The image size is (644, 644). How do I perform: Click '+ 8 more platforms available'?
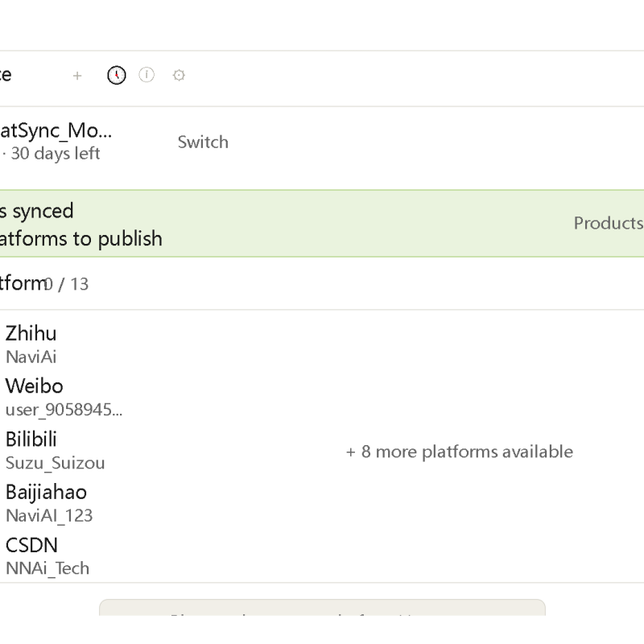[x=459, y=452]
